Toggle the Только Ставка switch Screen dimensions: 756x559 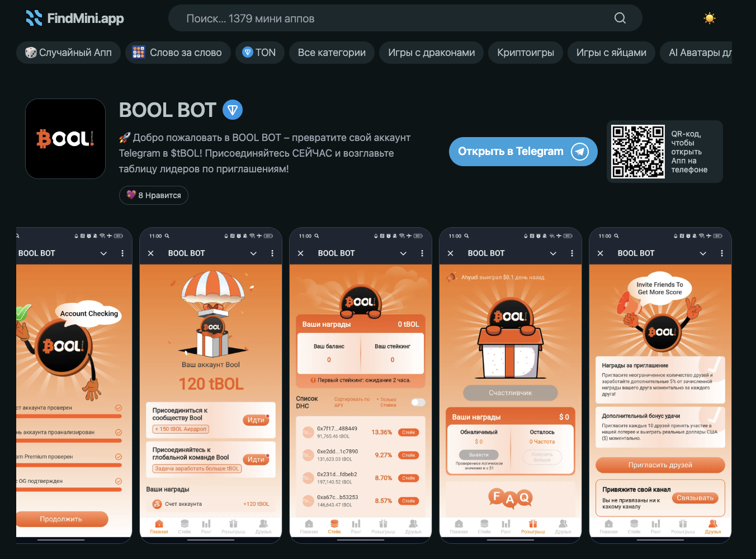pyautogui.click(x=418, y=402)
